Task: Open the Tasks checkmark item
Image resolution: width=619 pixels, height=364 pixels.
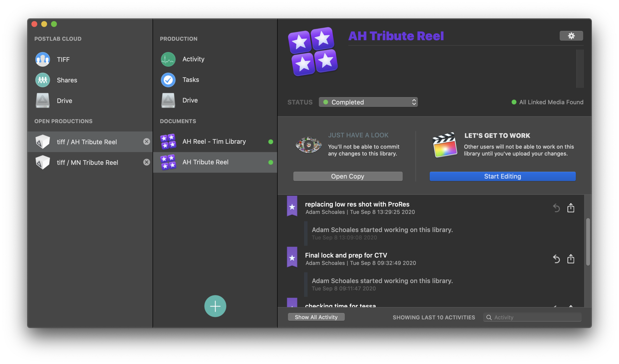Action: coord(190,80)
